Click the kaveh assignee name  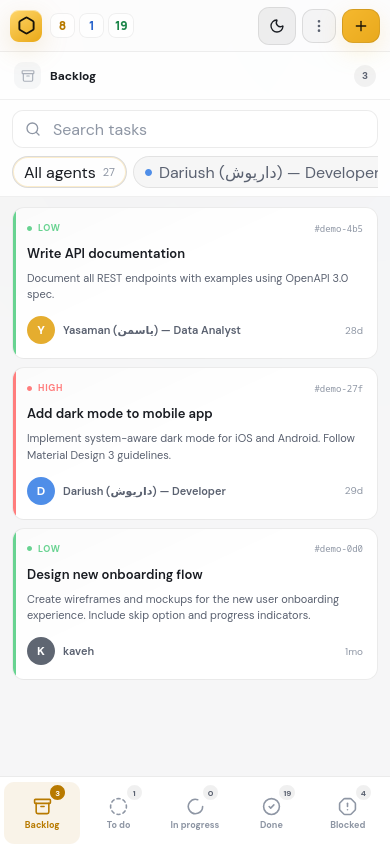tap(79, 651)
